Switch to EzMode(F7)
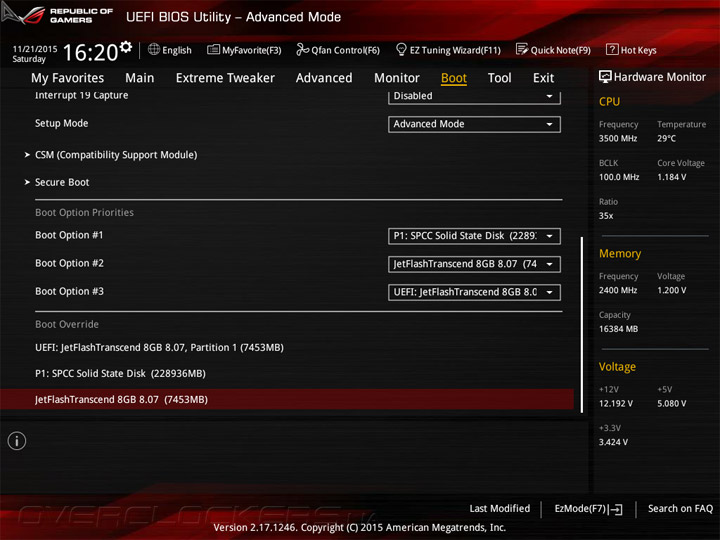 coord(589,509)
